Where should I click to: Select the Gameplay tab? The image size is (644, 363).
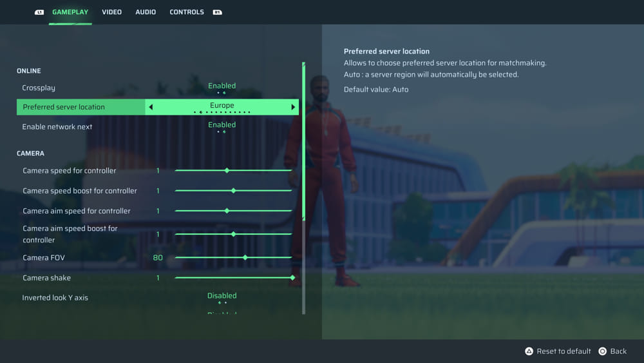[x=70, y=12]
